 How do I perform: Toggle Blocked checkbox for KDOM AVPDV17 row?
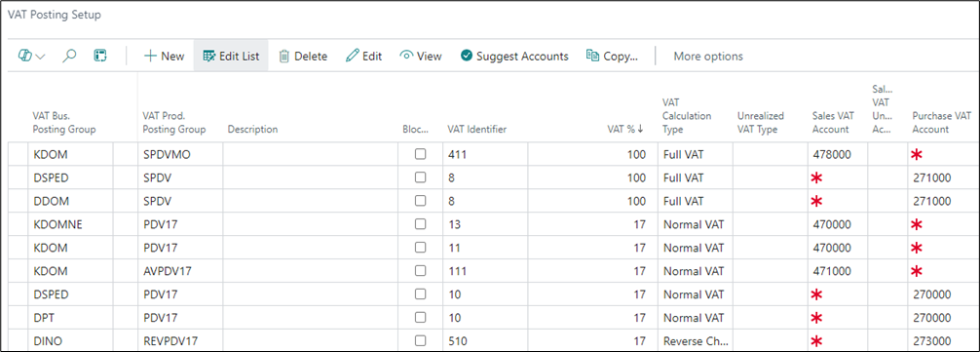421,271
